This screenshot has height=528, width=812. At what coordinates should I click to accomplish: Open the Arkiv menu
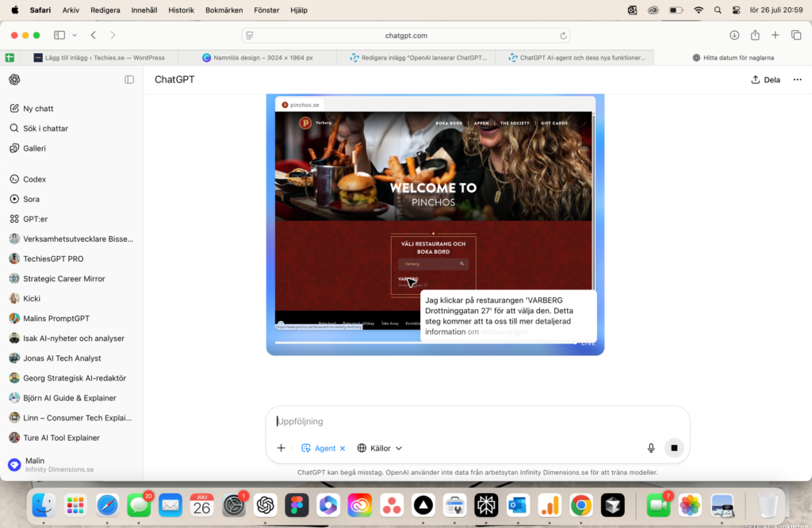click(71, 10)
